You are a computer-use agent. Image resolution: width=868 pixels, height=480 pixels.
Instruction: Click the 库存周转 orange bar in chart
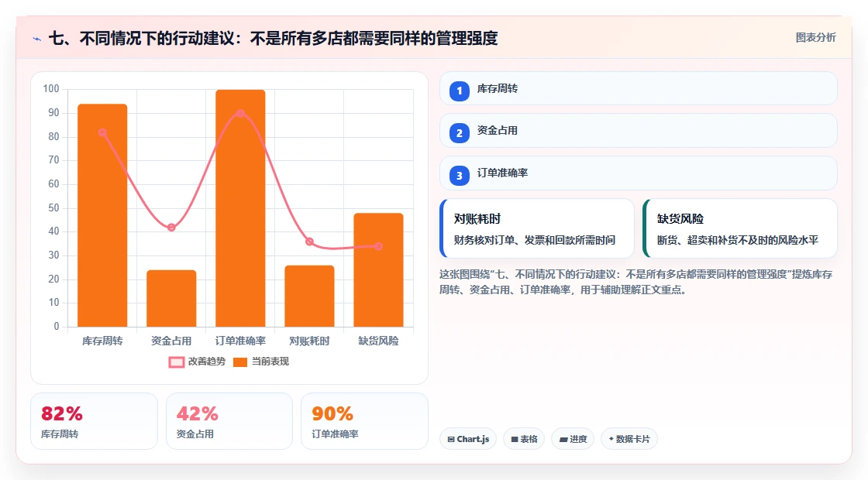tap(102, 215)
